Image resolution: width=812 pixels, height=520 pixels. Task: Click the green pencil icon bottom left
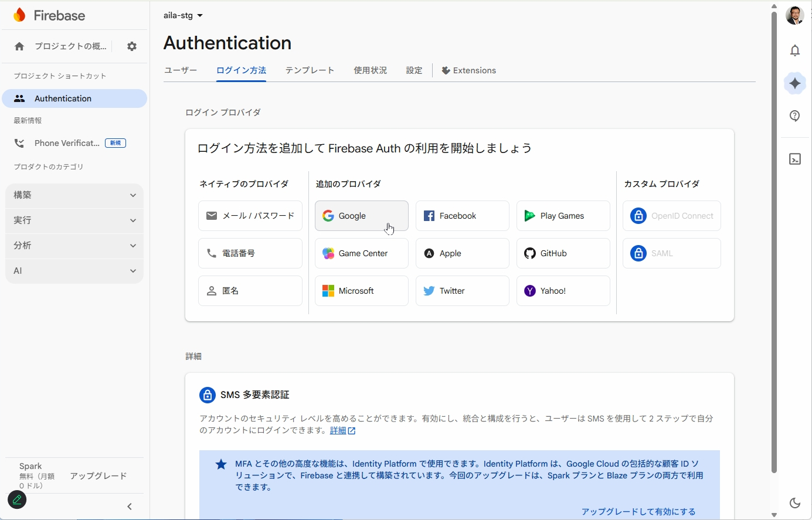click(x=16, y=499)
